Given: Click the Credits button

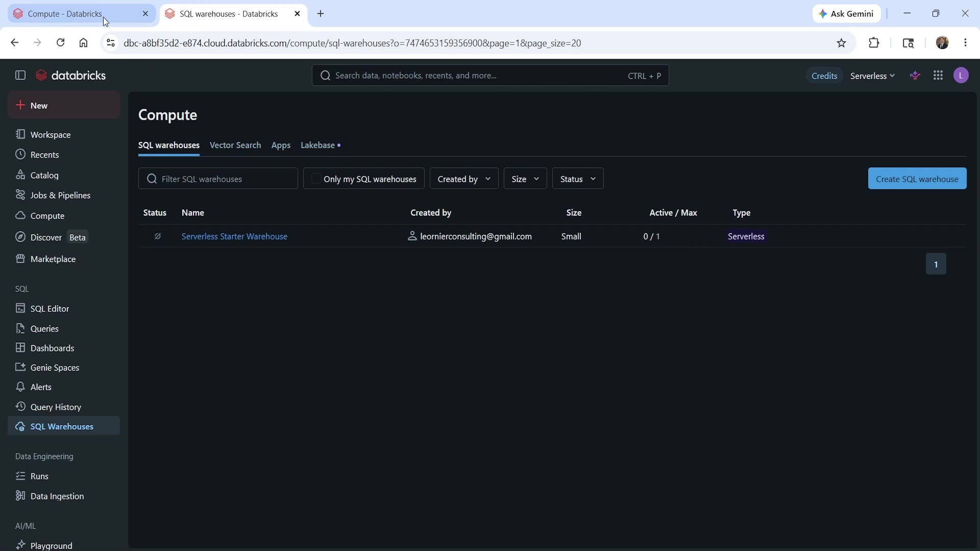Looking at the screenshot, I should pyautogui.click(x=824, y=76).
